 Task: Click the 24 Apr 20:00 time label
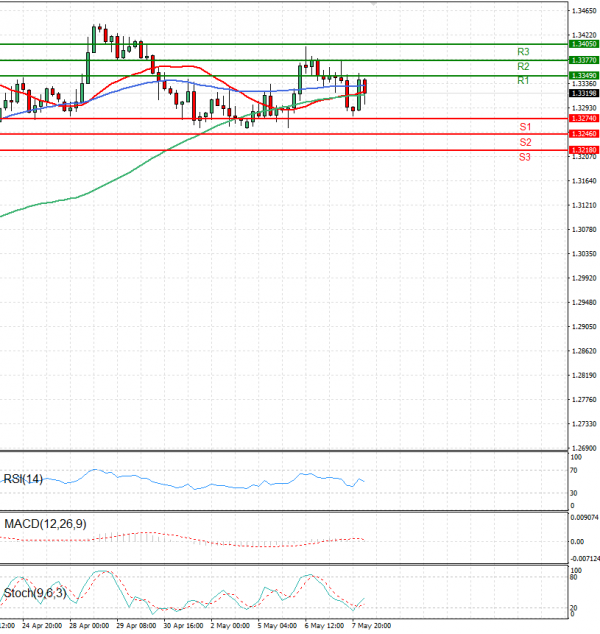click(42, 626)
